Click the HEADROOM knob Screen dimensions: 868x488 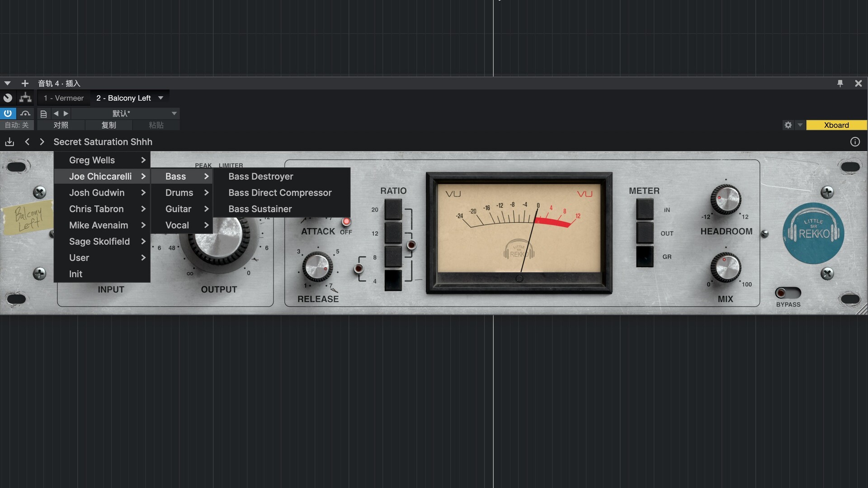click(725, 200)
